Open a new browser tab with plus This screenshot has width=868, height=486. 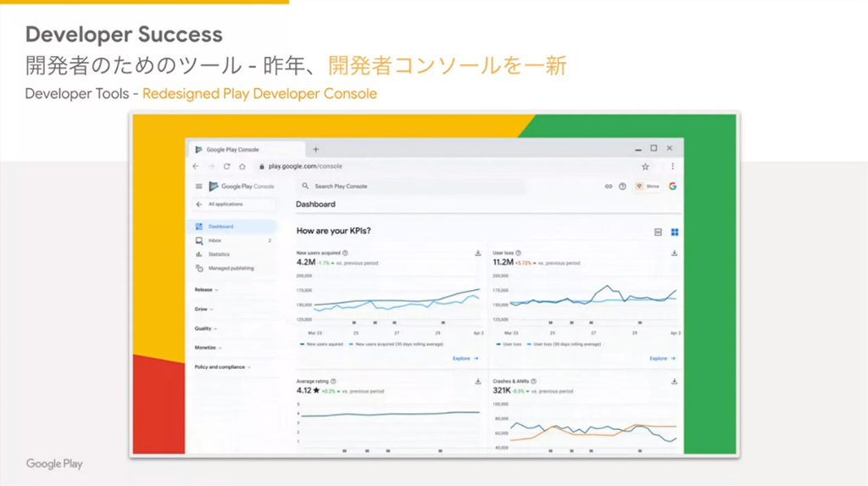point(315,149)
